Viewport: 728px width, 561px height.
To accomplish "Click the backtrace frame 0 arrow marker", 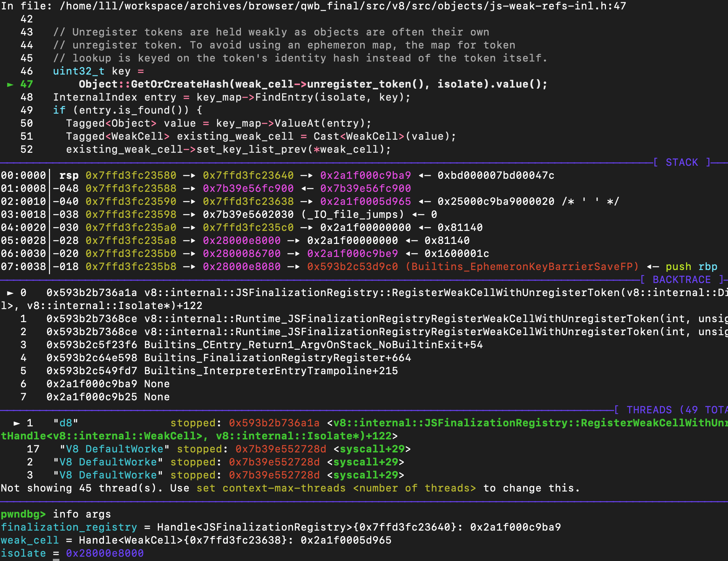I will (10, 293).
